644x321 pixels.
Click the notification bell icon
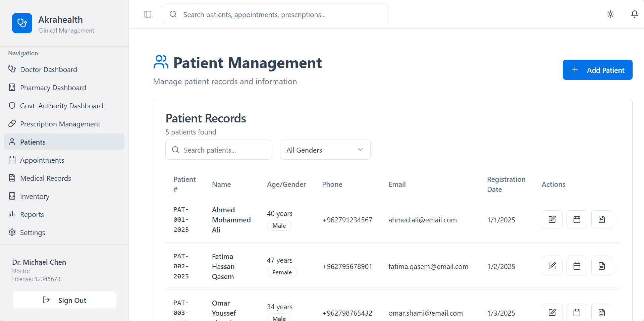click(634, 14)
